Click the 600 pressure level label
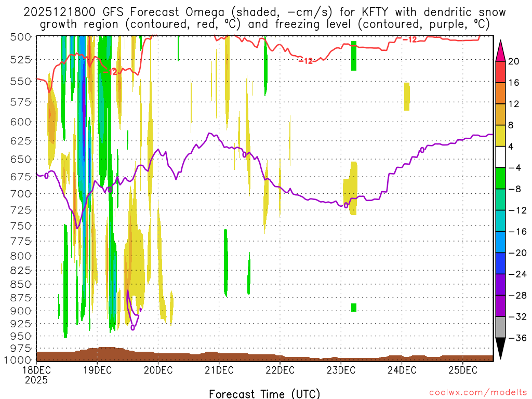Viewport: 532px width, 399px height. click(x=21, y=122)
